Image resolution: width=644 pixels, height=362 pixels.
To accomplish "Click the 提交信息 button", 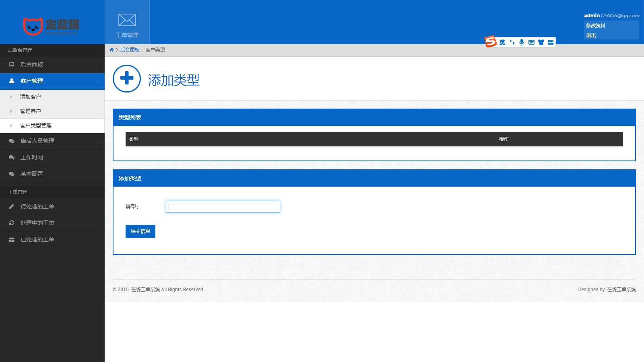I will pos(140,231).
